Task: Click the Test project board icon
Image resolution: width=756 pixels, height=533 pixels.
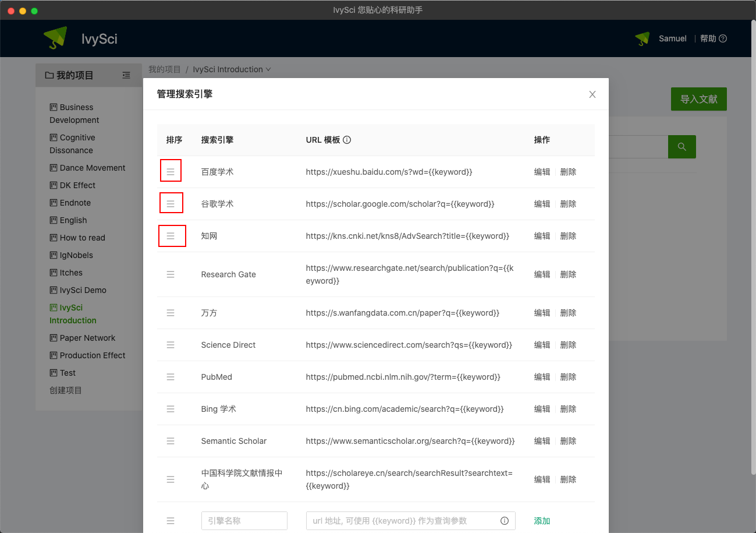Action: pos(54,373)
